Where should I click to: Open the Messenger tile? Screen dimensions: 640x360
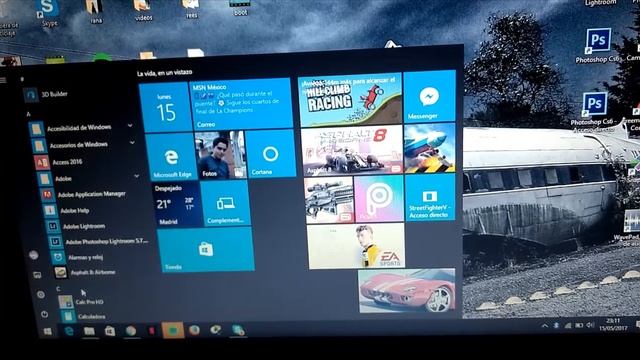click(429, 97)
